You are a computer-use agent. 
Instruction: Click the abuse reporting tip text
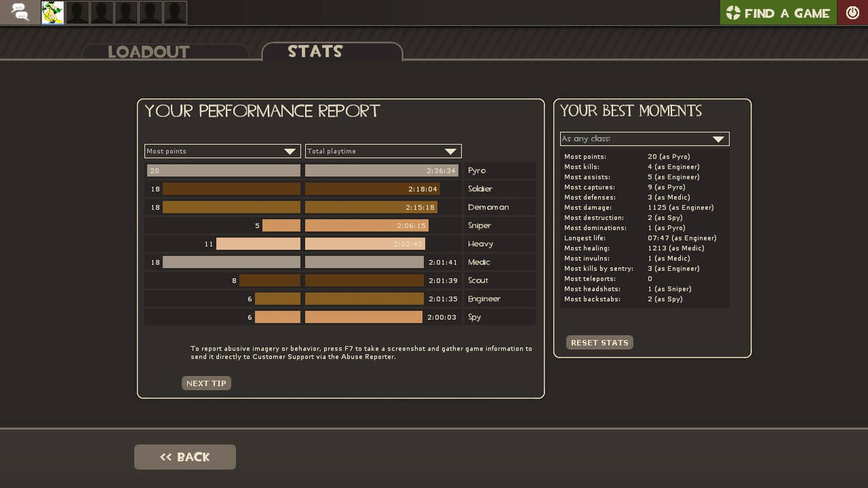click(x=361, y=353)
